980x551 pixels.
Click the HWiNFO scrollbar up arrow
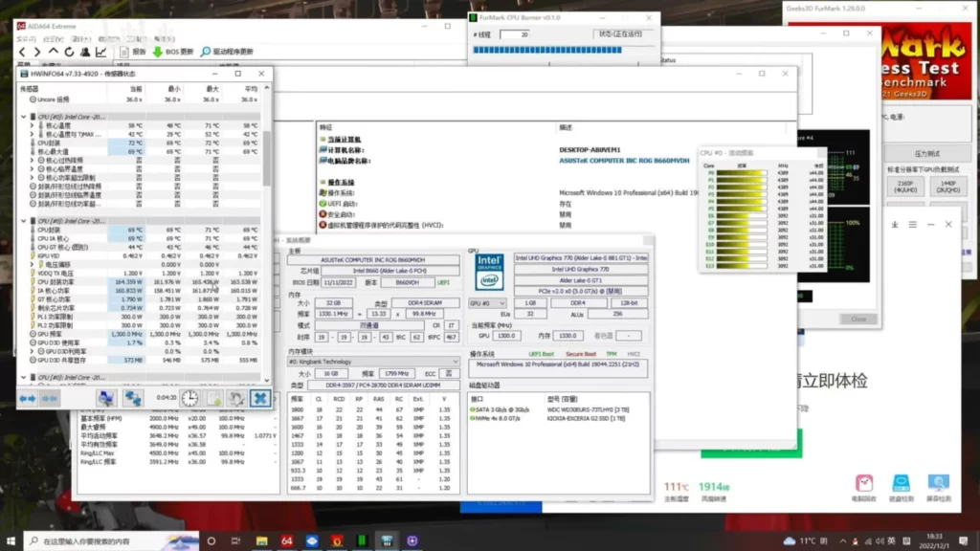pos(267,88)
